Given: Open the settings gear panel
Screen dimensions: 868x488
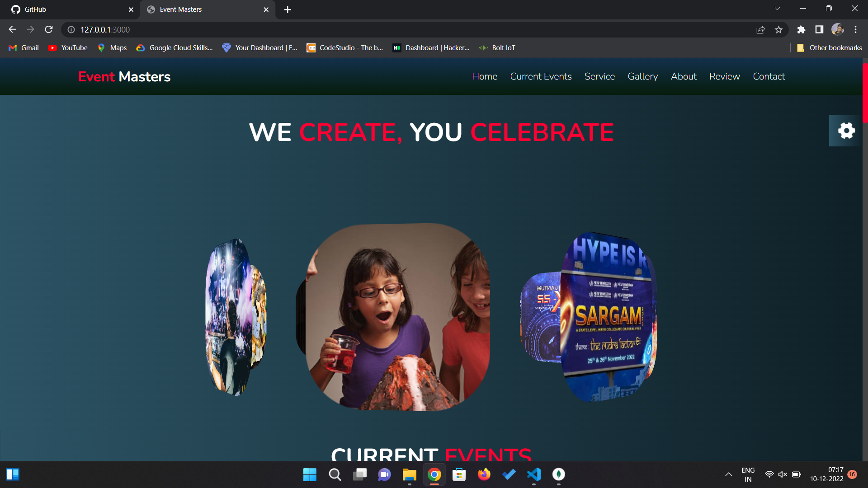Looking at the screenshot, I should [846, 131].
